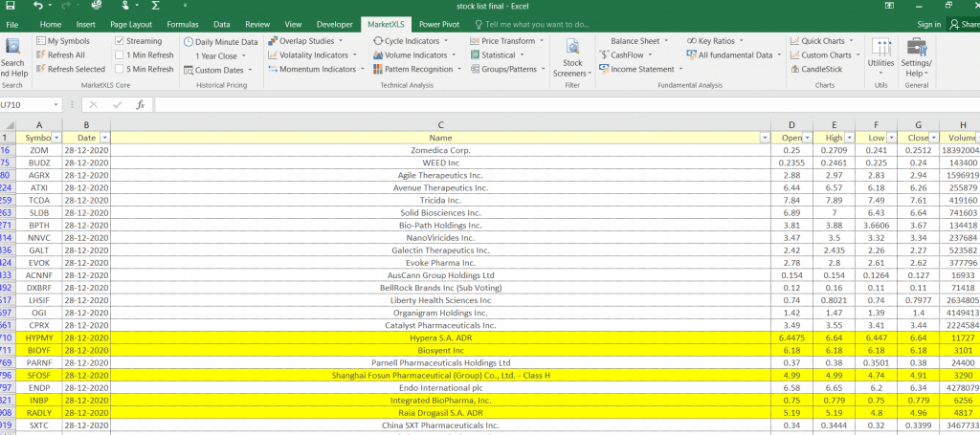Click the insert function fx icon
This screenshot has width=980, height=435.
141,105
